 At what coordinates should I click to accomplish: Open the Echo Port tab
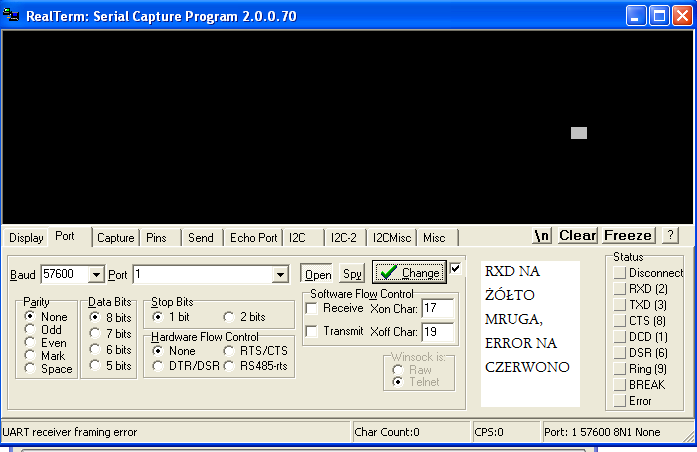point(253,238)
